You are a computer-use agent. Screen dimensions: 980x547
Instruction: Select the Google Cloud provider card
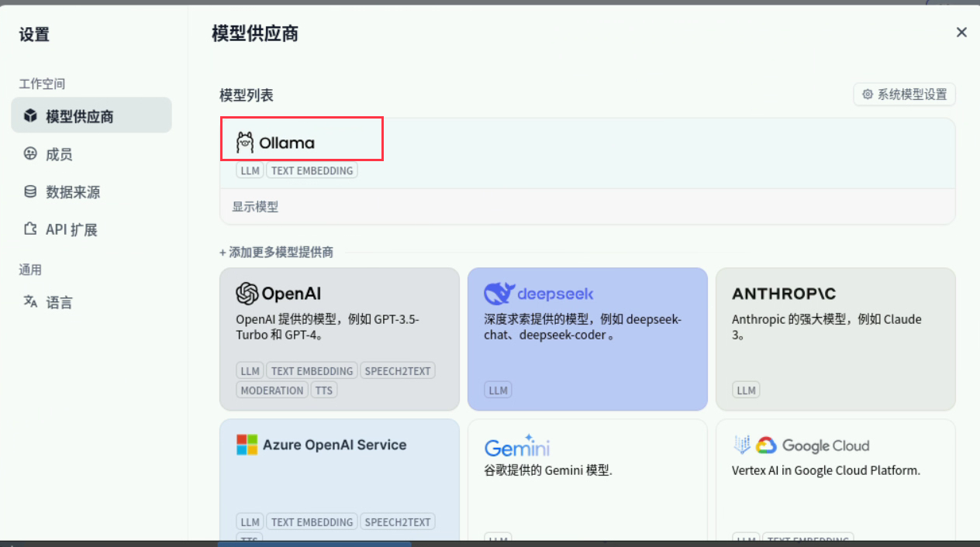pos(836,480)
